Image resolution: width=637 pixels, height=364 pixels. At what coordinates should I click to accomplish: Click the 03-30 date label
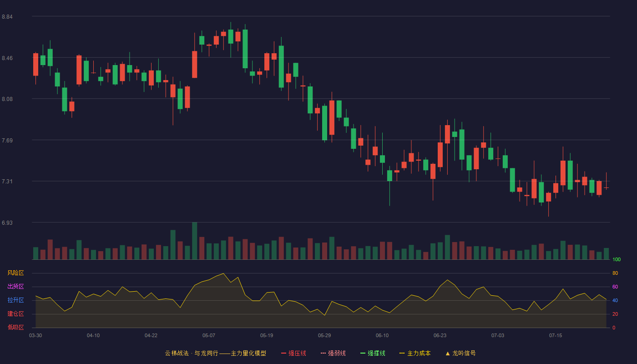point(35,335)
